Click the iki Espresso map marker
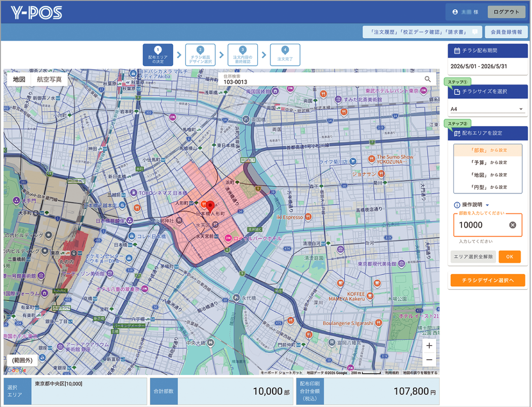532x407 pixels. pyautogui.click(x=308, y=217)
